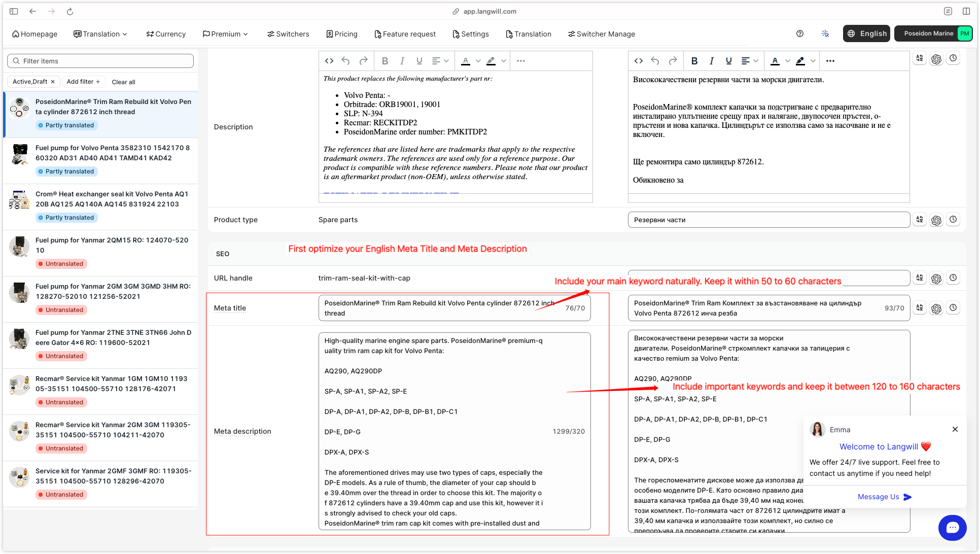This screenshot has width=980, height=554.
Task: Click the Filter items search field
Action: [100, 61]
